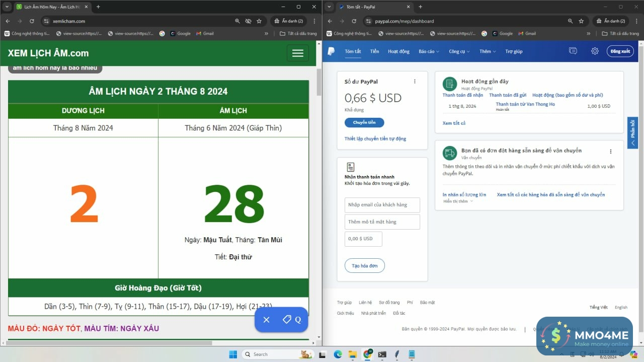Show more bookmarks chevron in the PayPal window
Viewport: 644px width, 362px height.
point(588,33)
